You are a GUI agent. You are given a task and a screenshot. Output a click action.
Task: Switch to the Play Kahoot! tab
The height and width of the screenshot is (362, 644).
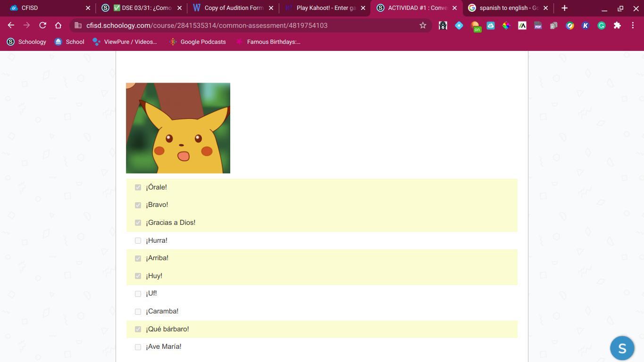coord(325,8)
